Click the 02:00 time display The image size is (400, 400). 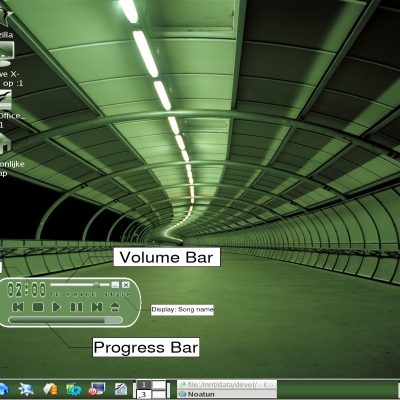(x=27, y=290)
